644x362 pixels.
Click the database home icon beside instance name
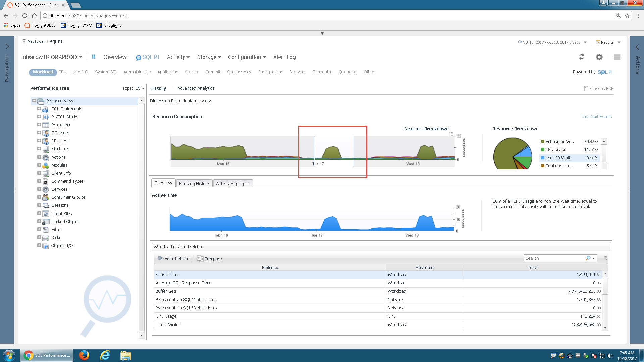94,57
